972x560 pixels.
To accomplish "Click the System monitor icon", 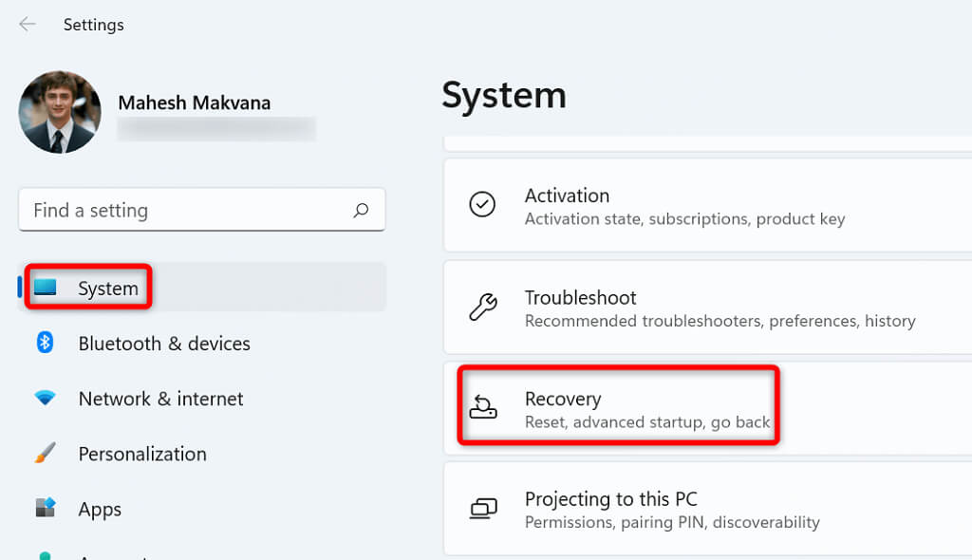I will click(46, 288).
